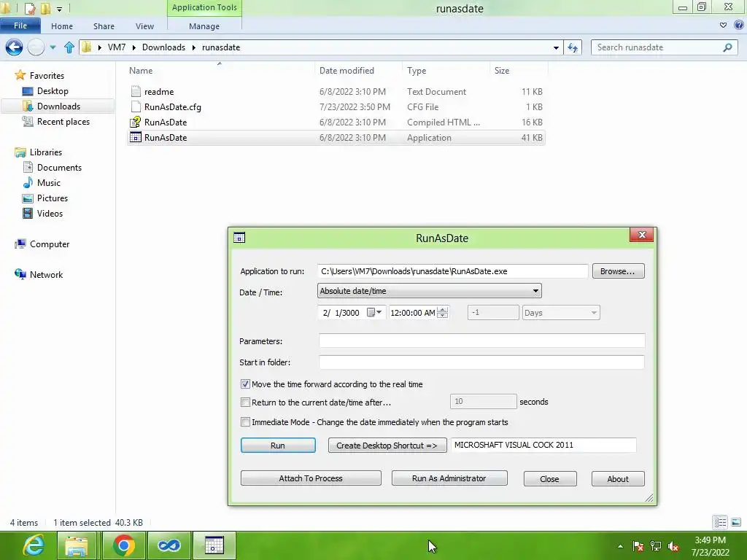The image size is (747, 560).
Task: Click the Close button in RunAsDate dialog
Action: [550, 478]
